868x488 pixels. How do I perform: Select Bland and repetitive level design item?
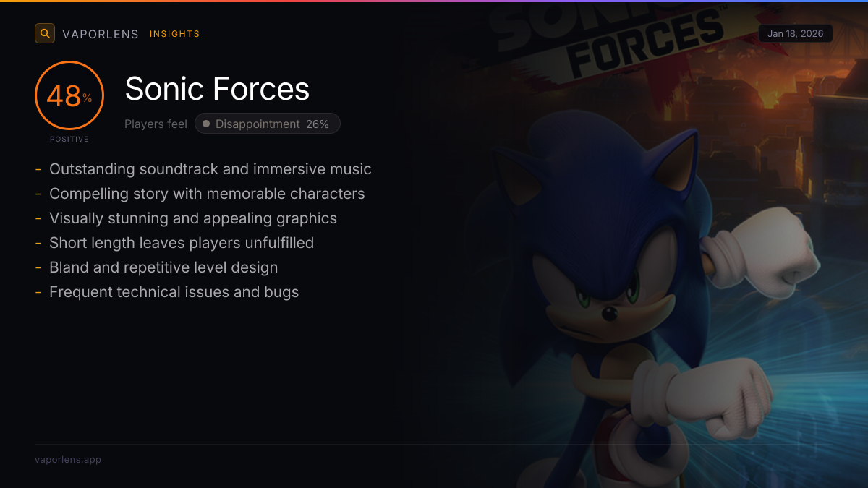pos(163,267)
